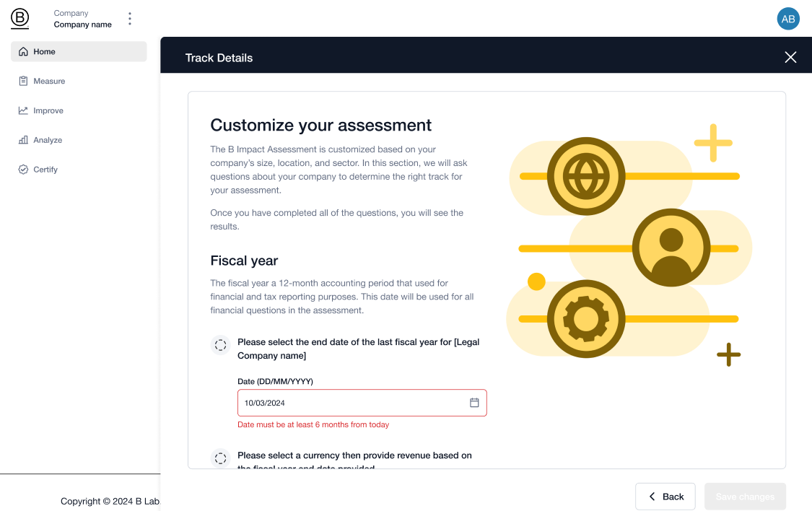Close the Track Details panel
Image resolution: width=812 pixels, height=511 pixels.
[x=790, y=57]
